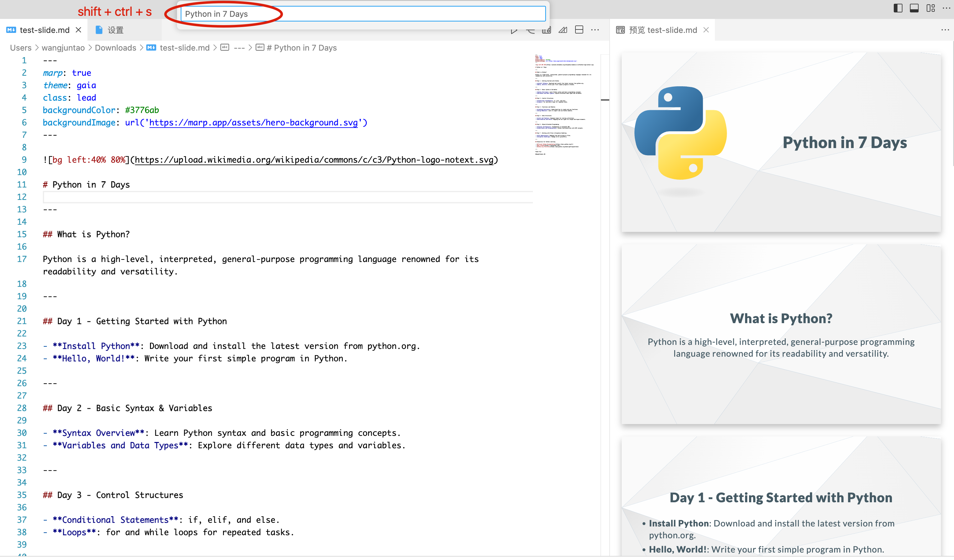
Task: Click the '# Python in 7 Days' breadcrumb symbol
Action: point(301,48)
